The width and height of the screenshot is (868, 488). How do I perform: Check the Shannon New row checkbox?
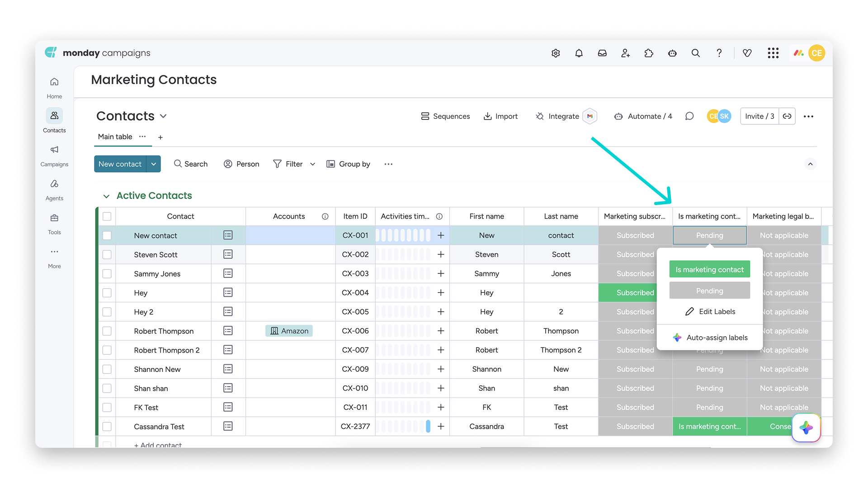tap(107, 369)
